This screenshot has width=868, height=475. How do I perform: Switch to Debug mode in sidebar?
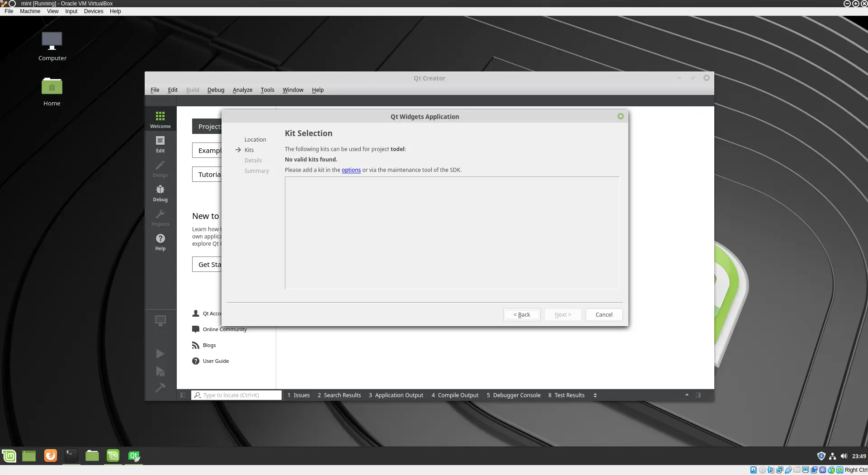pos(160,193)
